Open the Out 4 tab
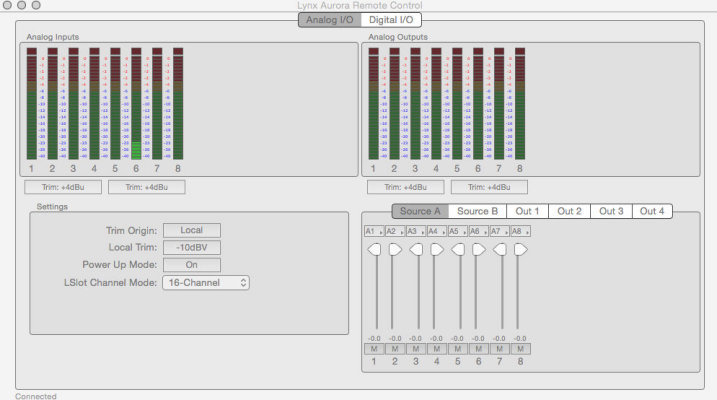 click(652, 211)
